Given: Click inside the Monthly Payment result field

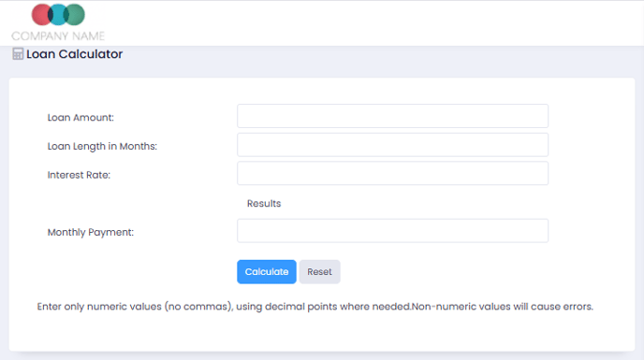Looking at the screenshot, I should tap(392, 231).
